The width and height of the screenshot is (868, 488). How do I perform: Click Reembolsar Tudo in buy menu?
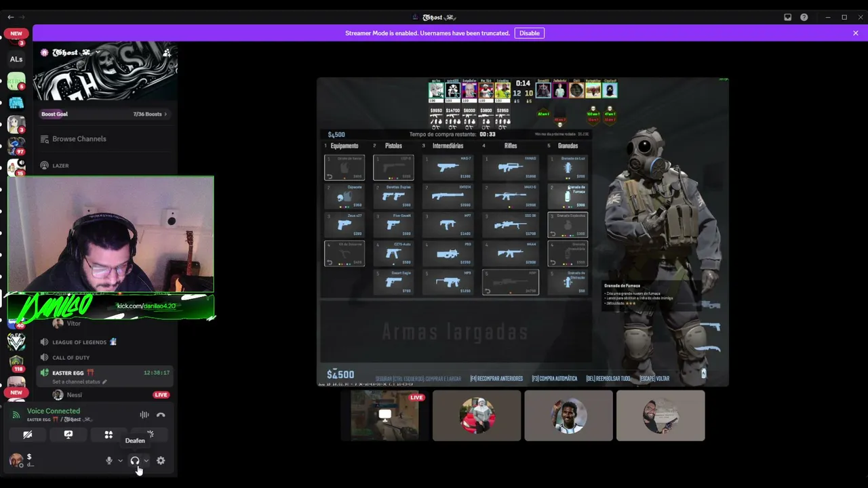pyautogui.click(x=608, y=379)
